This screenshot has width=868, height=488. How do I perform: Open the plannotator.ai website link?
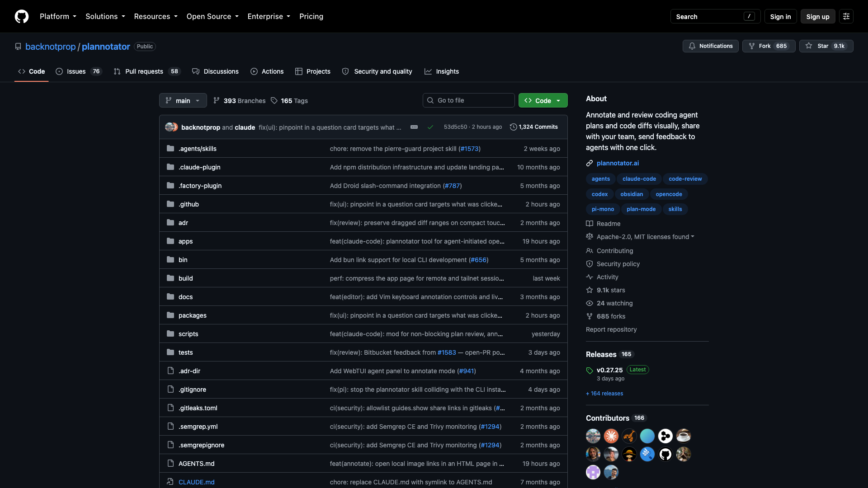point(618,163)
